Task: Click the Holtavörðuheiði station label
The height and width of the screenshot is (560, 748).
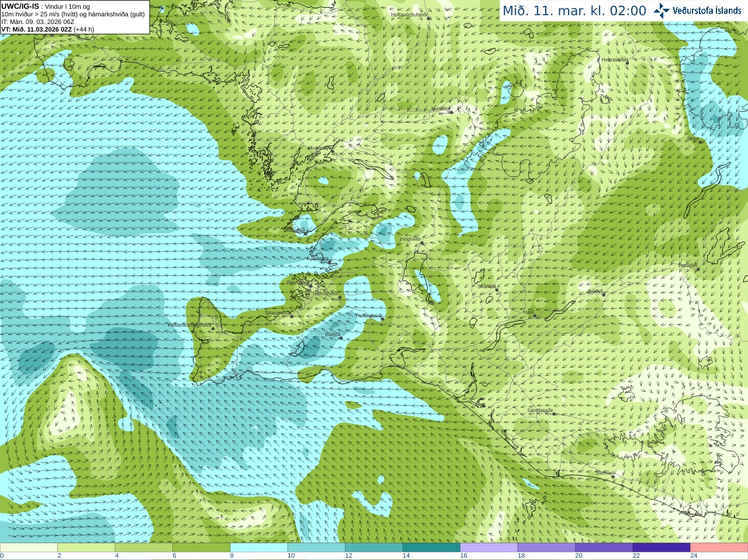Action: [410, 15]
